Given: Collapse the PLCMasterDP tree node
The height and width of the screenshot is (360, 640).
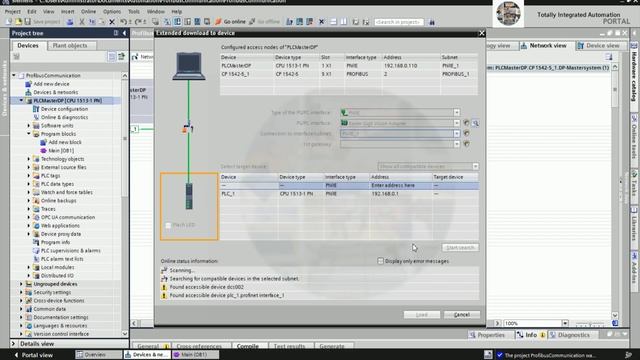Looking at the screenshot, I should point(21,100).
